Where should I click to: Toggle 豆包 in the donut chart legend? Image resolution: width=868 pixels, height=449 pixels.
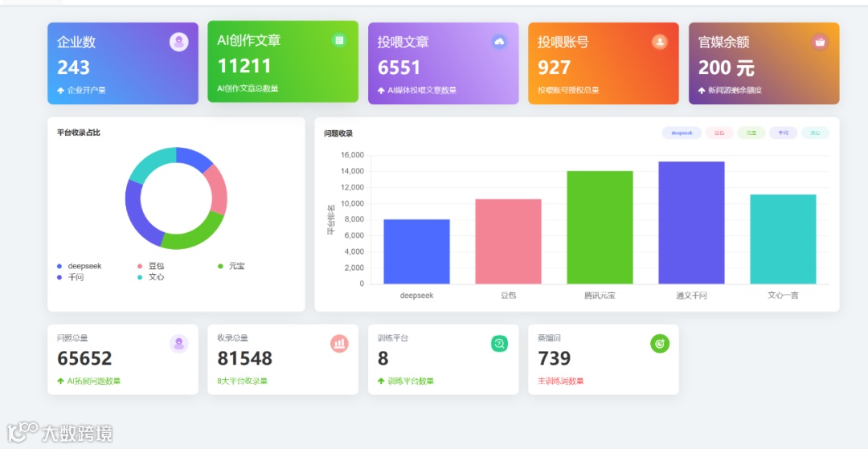[151, 266]
